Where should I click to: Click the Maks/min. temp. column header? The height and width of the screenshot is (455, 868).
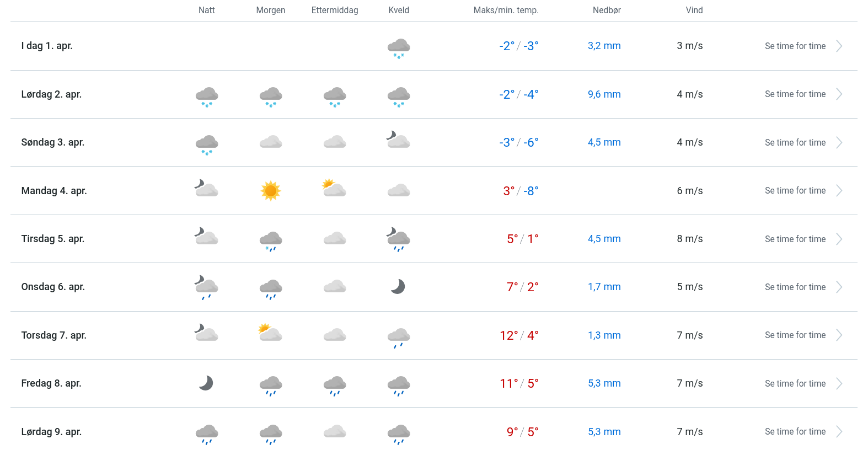click(506, 10)
